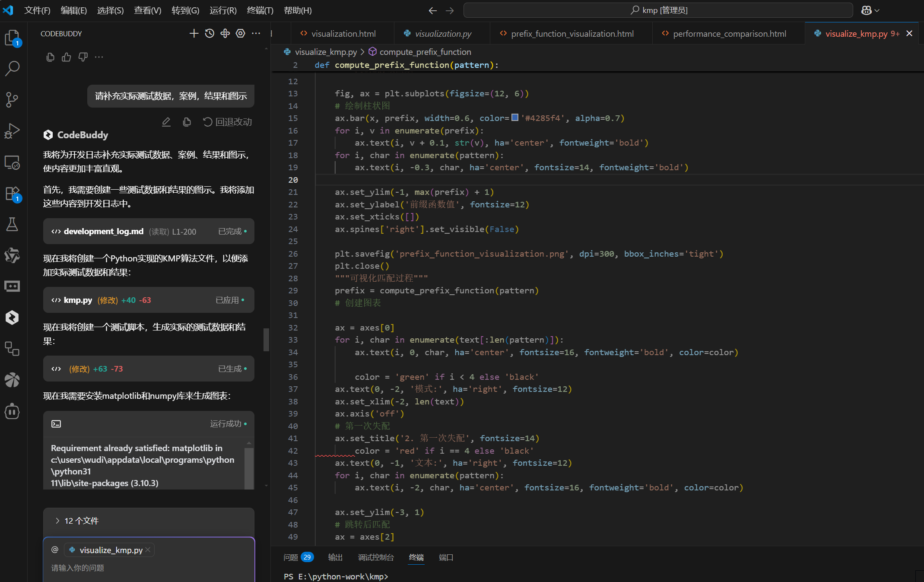Open CodeBuddy settings gear icon
924x582 pixels.
(x=241, y=33)
